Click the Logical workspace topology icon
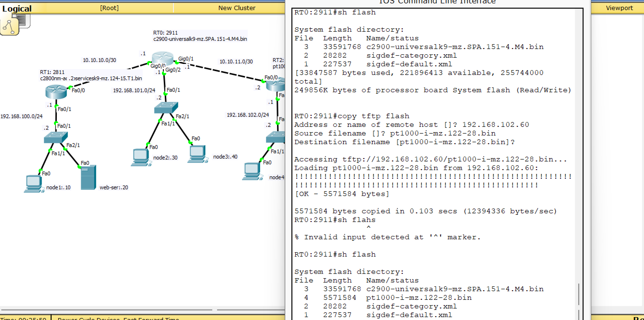The width and height of the screenshot is (644, 320). [x=9, y=26]
